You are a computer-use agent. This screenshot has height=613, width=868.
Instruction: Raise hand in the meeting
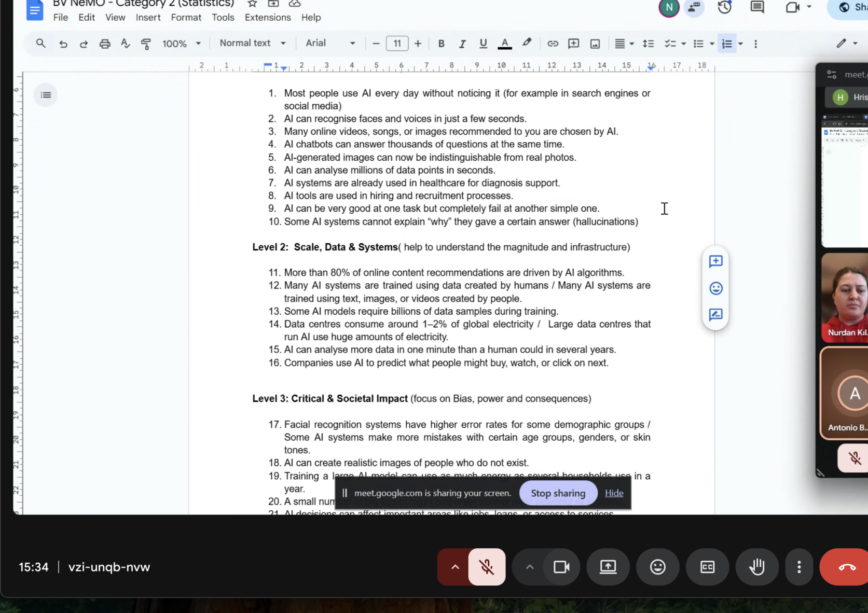click(x=757, y=567)
